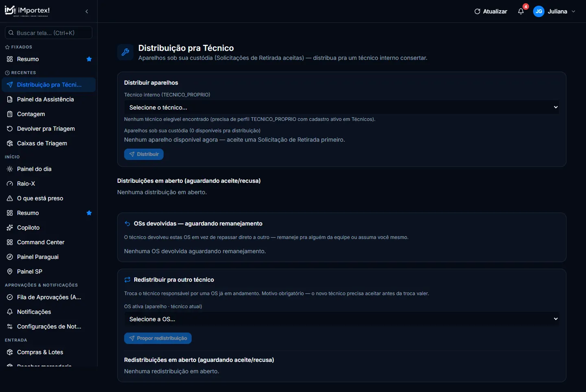Go to Notificações menu item
Viewport: 586px width, 392px height.
pyautogui.click(x=49, y=312)
